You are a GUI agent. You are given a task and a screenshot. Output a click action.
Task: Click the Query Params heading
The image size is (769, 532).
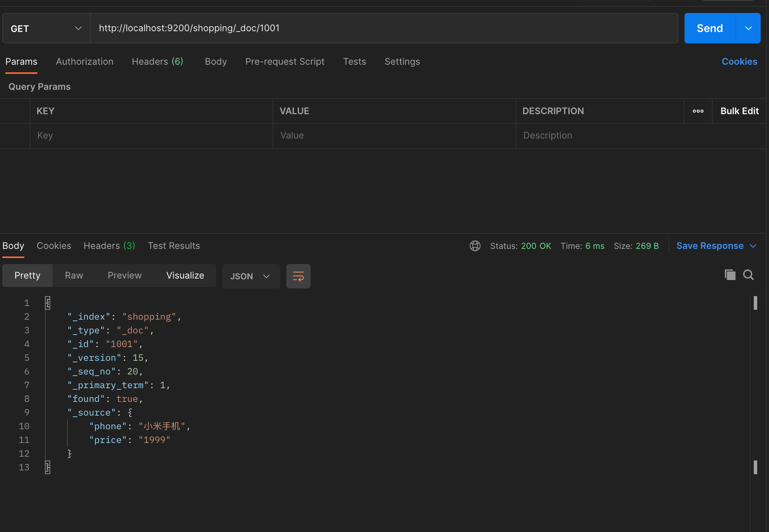40,87
